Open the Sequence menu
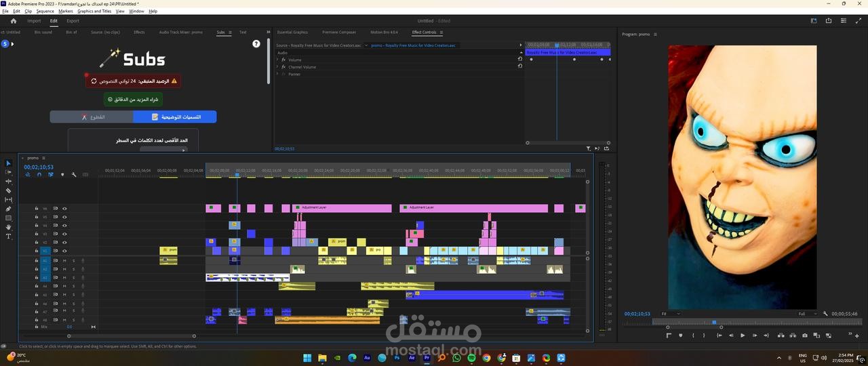868x366 pixels. coord(45,11)
